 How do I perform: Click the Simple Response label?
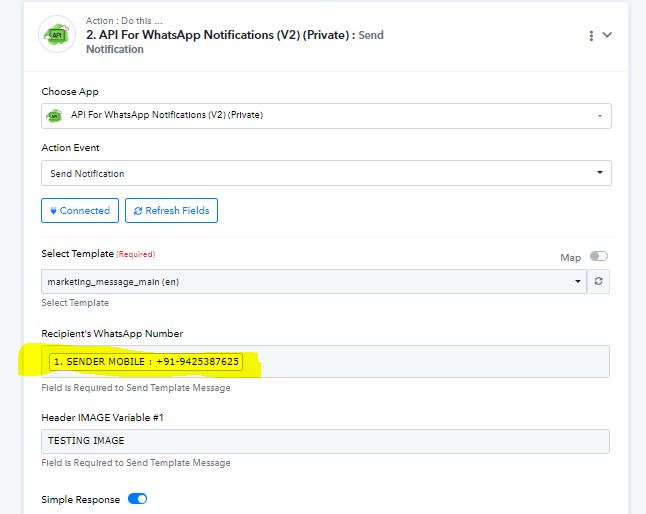81,500
